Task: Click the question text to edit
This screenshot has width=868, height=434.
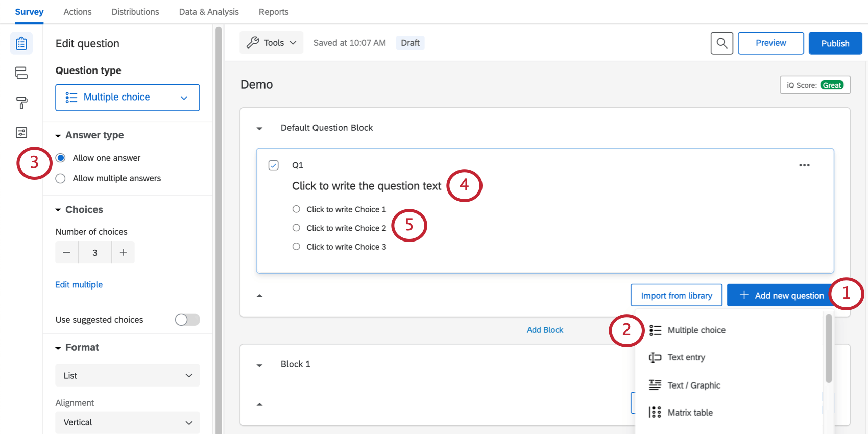Action: [x=366, y=186]
